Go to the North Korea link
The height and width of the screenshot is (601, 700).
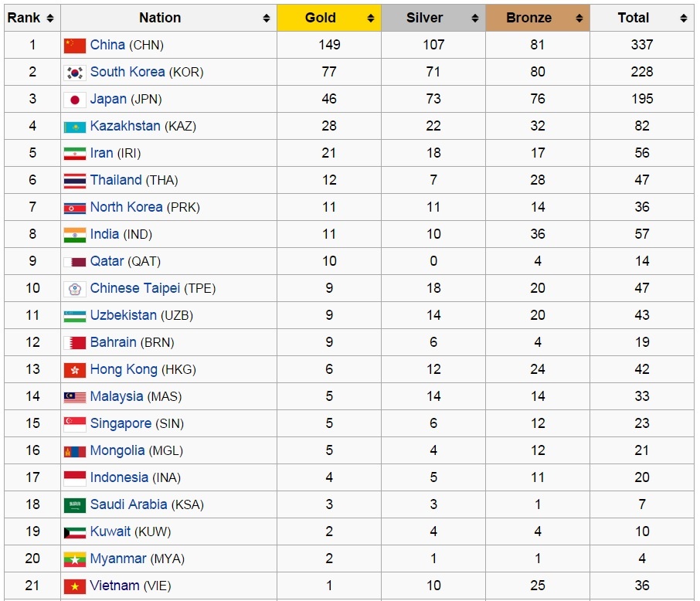pos(126,207)
